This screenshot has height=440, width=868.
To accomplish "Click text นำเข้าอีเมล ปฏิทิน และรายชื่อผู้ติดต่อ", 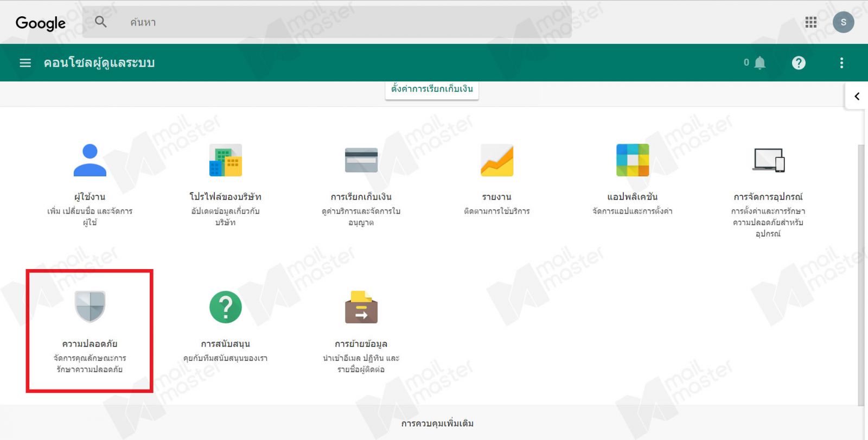I will [361, 364].
